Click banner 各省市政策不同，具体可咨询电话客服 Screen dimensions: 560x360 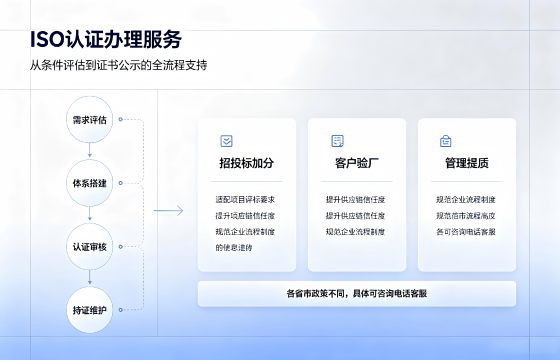[357, 294]
